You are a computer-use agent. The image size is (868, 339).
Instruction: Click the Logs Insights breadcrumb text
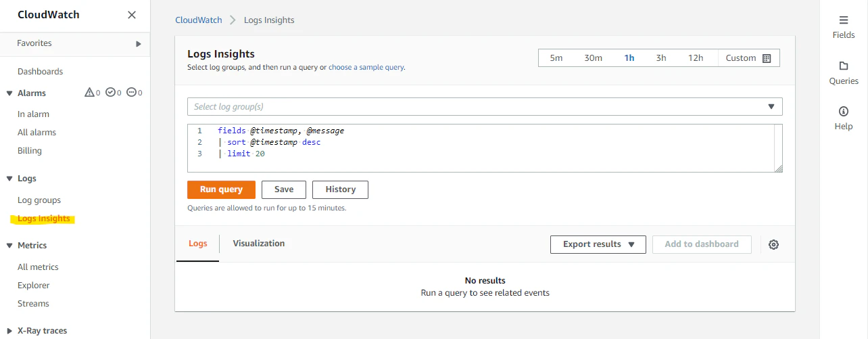(x=269, y=20)
